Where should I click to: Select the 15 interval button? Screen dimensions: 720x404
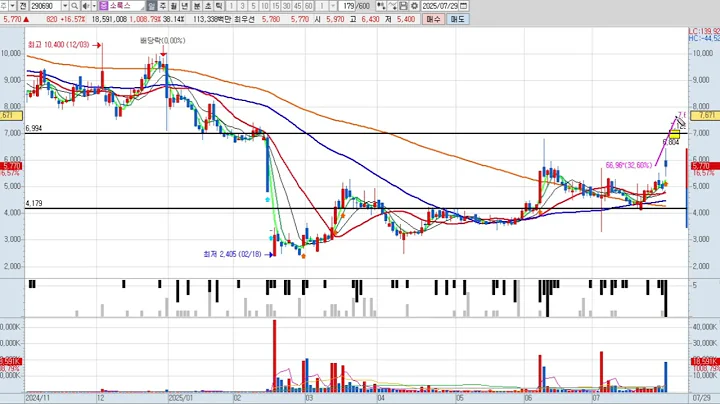tap(276, 6)
